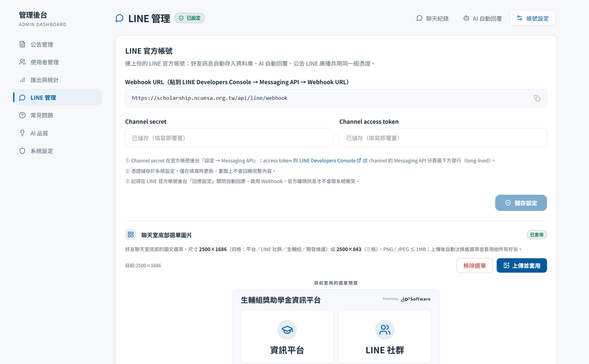Viewport: 589px width, 364px height.
Task: Click the people icon above LINE 社群
Action: (x=384, y=330)
